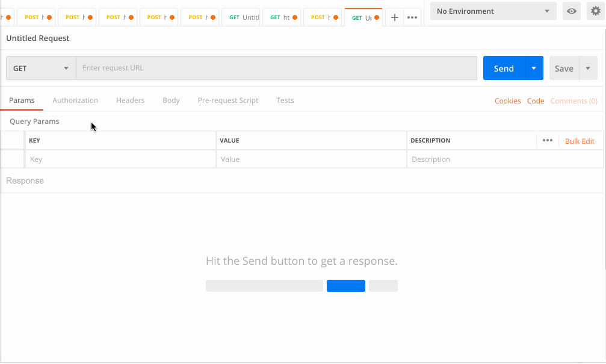This screenshot has width=606, height=364.
Task: Open a new request tab with plus icon
Action: pyautogui.click(x=394, y=17)
